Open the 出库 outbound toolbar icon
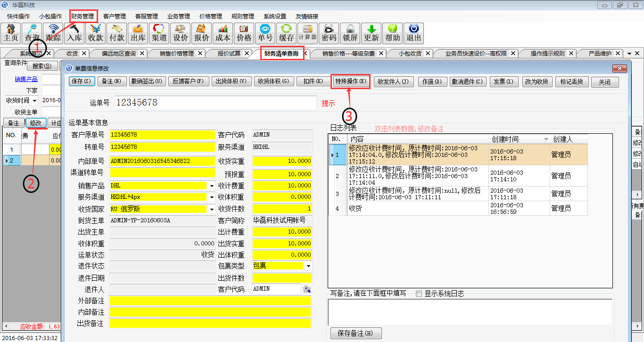This screenshot has height=342, width=644. tap(138, 33)
